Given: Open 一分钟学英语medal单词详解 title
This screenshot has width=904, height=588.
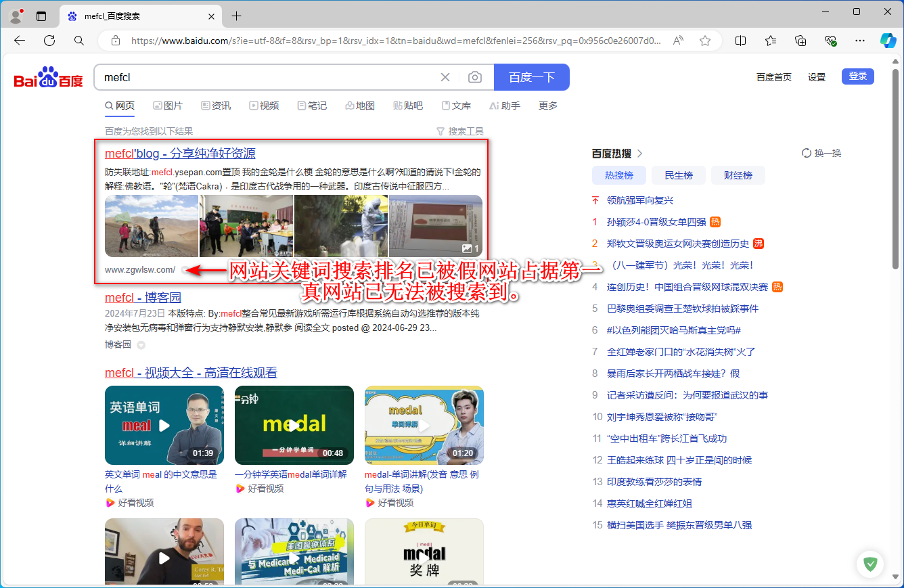Looking at the screenshot, I should (x=291, y=474).
